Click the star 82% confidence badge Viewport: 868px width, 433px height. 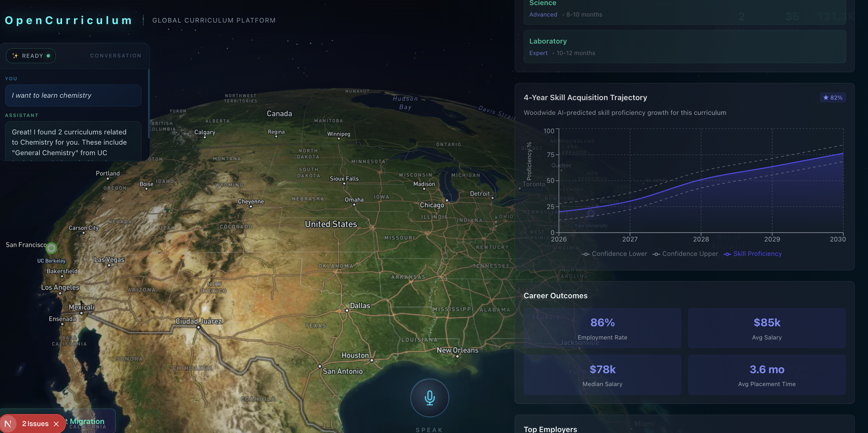(x=832, y=98)
